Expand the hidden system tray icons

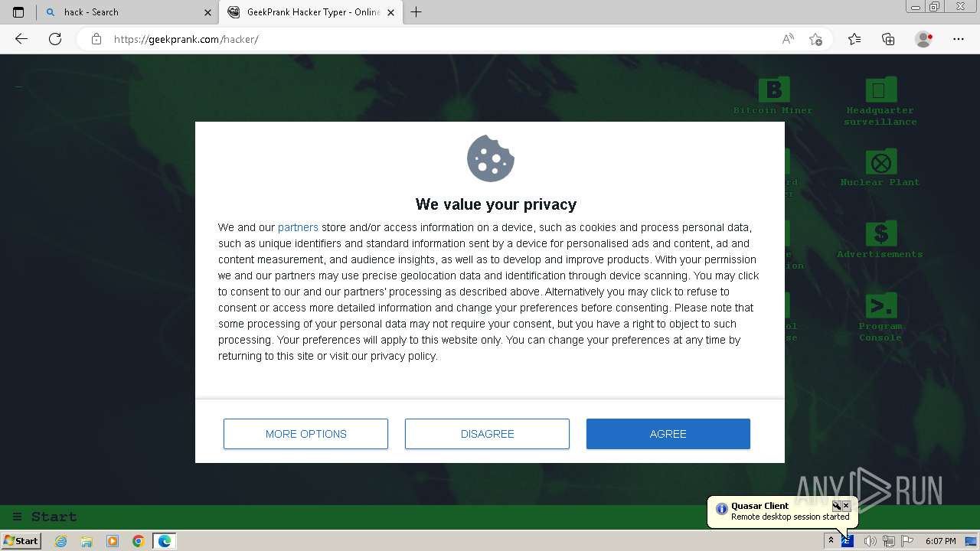(831, 541)
